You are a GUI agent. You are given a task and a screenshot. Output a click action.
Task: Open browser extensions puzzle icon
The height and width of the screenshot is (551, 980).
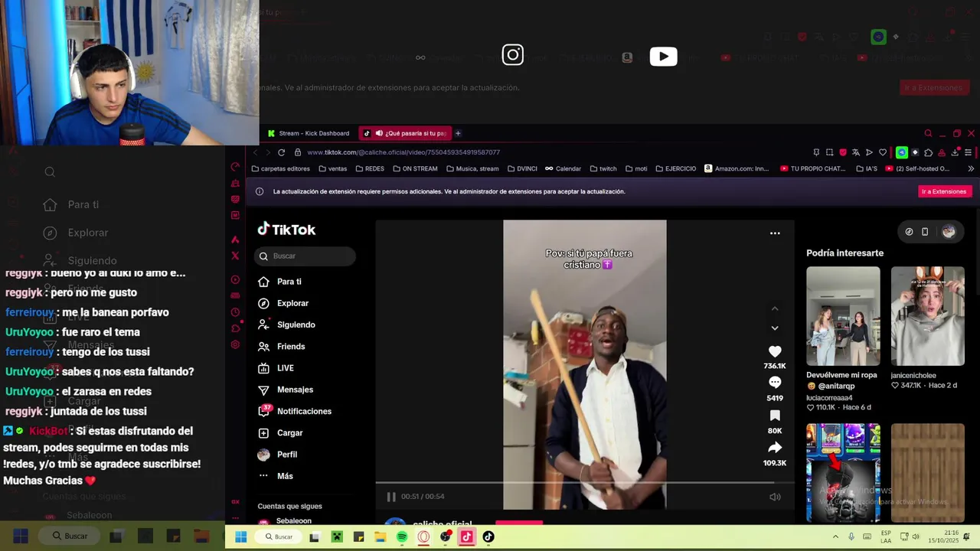coord(928,152)
